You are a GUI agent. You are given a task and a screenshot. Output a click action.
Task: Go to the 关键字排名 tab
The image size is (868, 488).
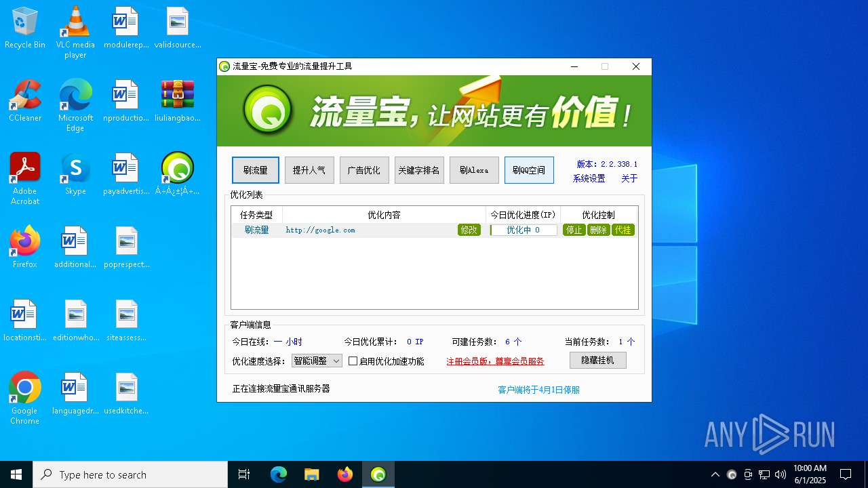click(419, 170)
